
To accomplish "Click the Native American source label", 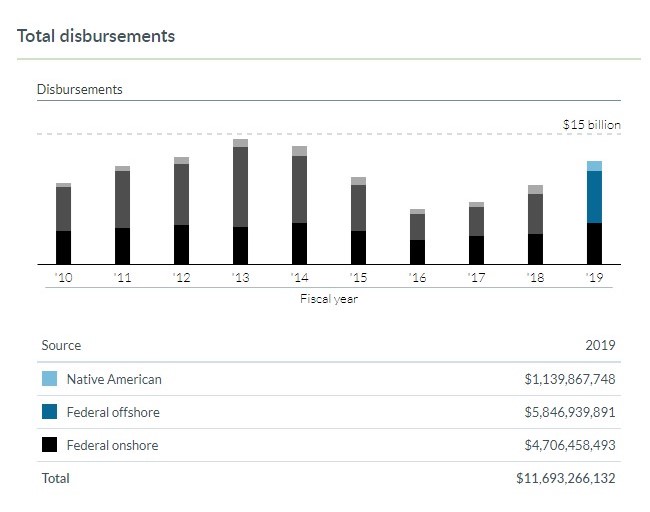I will pyautogui.click(x=114, y=379).
